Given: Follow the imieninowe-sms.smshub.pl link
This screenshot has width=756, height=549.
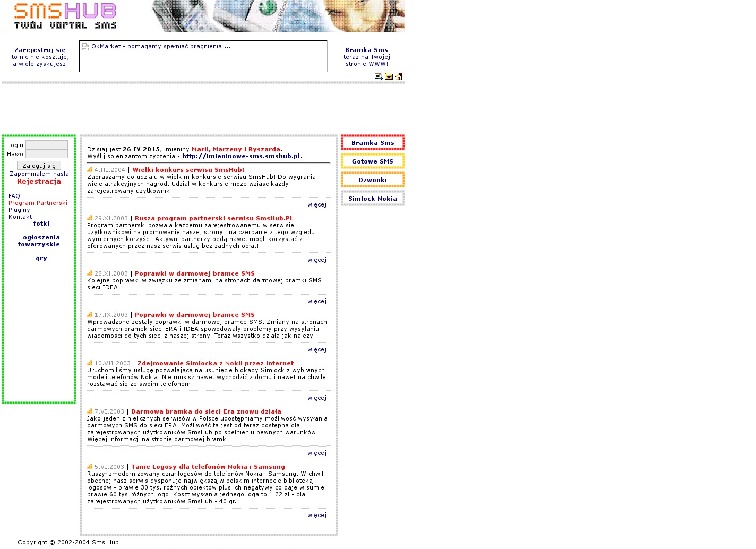Looking at the screenshot, I should tap(241, 156).
